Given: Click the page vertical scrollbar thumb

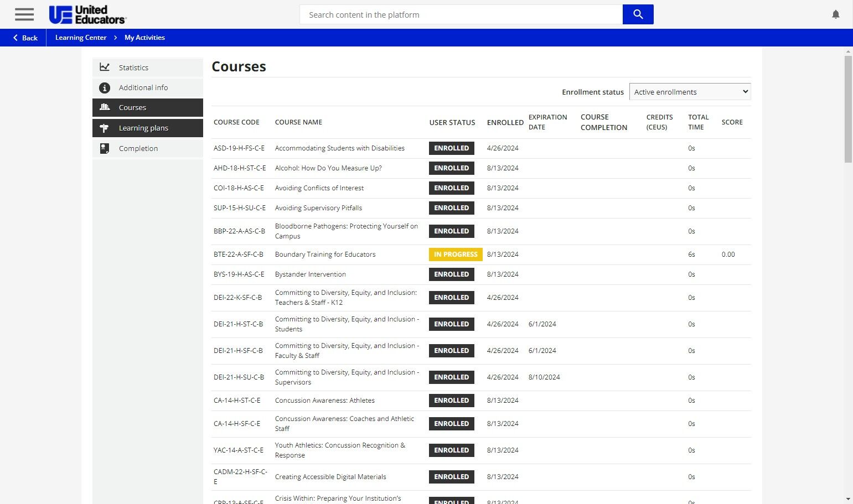Looking at the screenshot, I should click(848, 108).
